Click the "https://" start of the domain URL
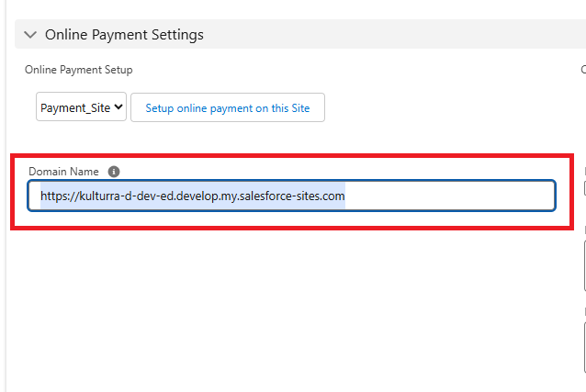Screen dimensions: 586x392 [59, 196]
